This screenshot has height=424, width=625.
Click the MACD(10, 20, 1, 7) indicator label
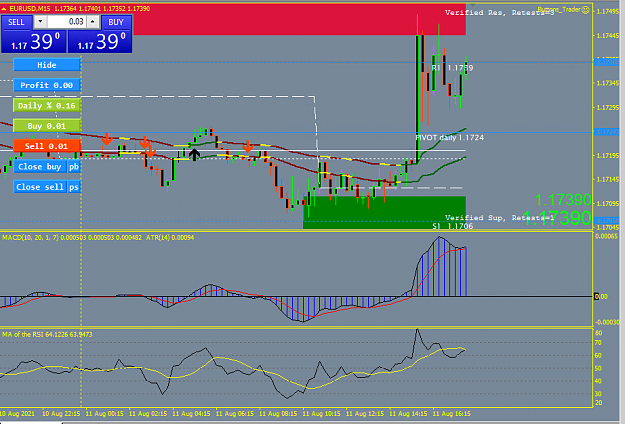point(30,238)
